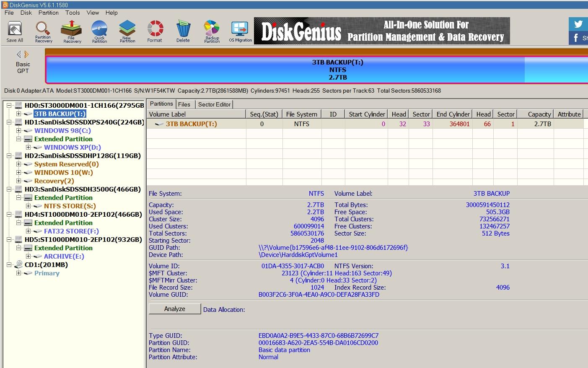Open the Disk menu
588x368 pixels.
[x=26, y=13]
